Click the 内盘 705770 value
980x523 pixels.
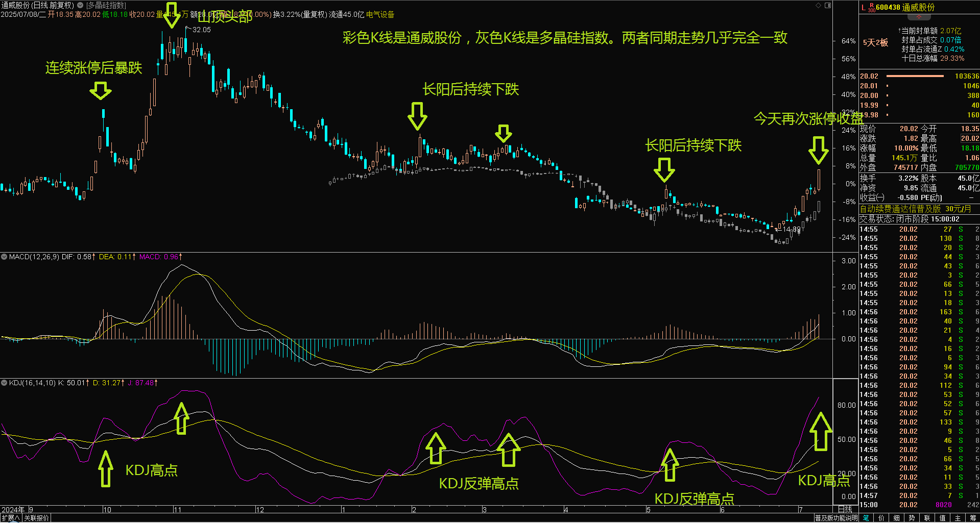coord(967,167)
